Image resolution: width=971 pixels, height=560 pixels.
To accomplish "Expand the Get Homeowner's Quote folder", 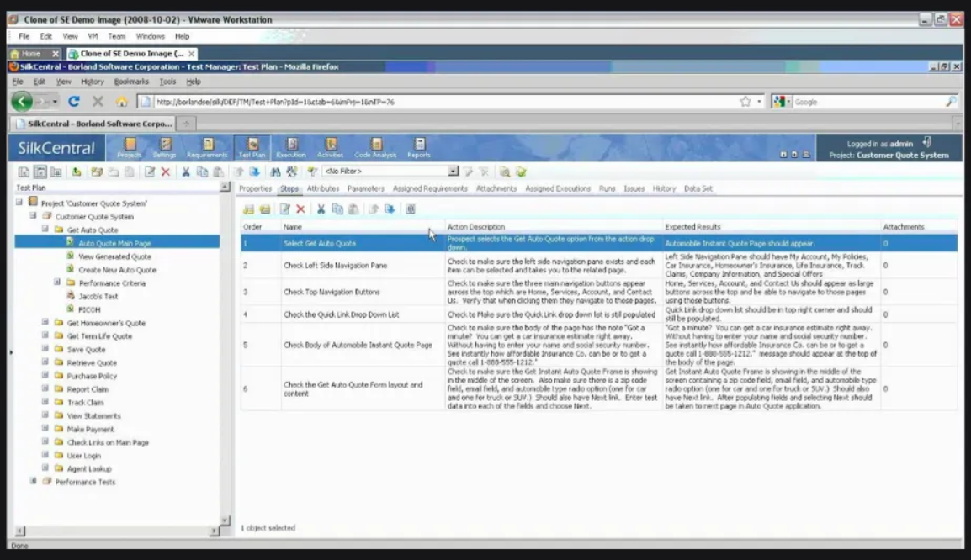I will coord(45,322).
